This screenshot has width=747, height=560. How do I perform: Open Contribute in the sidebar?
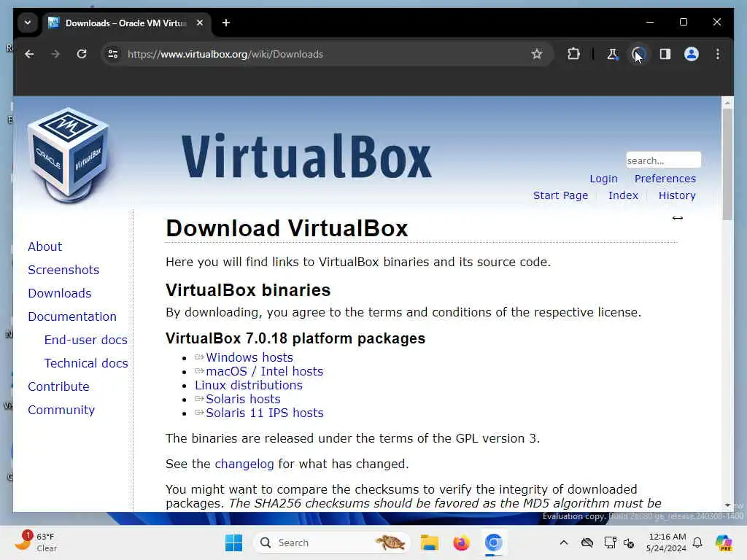coord(58,386)
